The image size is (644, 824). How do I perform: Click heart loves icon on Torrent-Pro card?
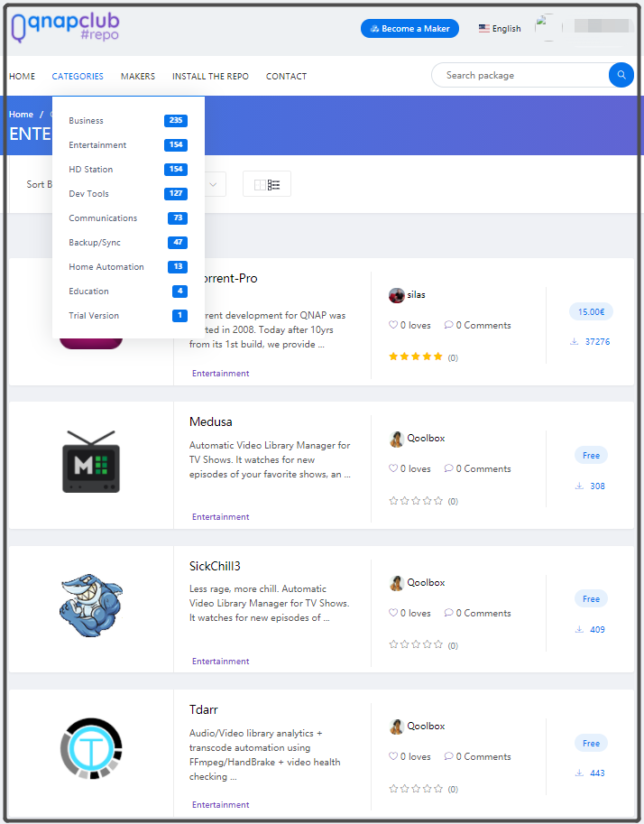(393, 325)
